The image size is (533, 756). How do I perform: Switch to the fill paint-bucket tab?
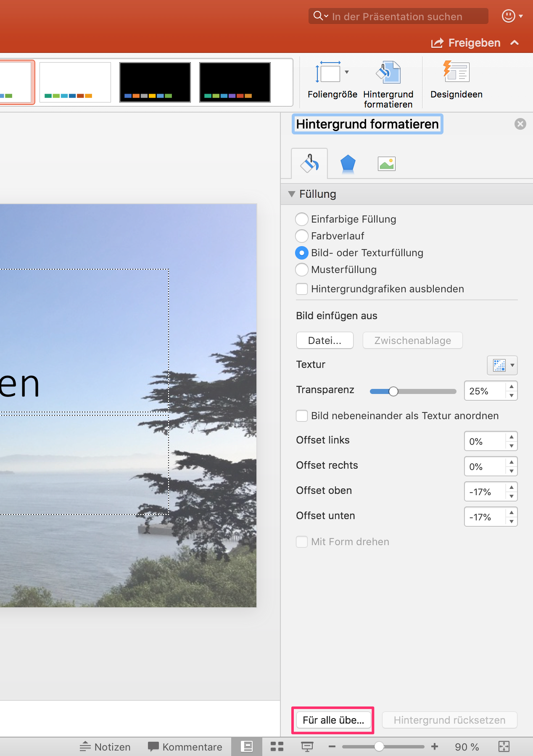[x=309, y=163]
